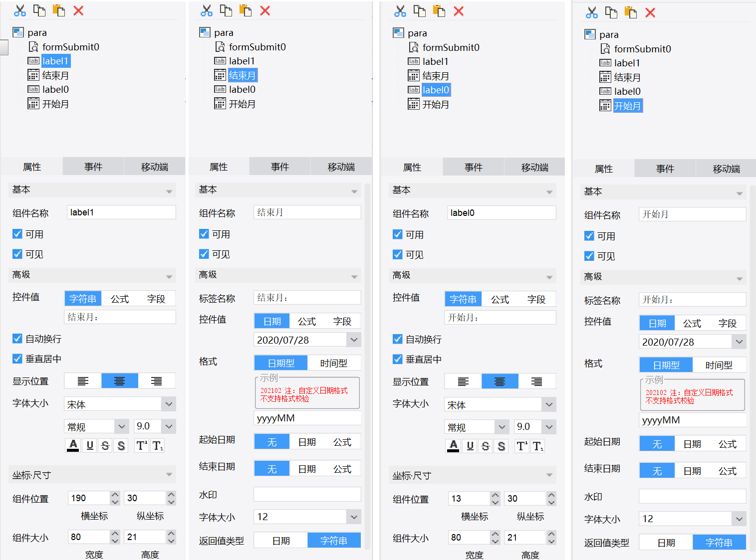Image resolution: width=756 pixels, height=560 pixels.
Task: Select left align icon in label1 panel
Action: coord(83,381)
